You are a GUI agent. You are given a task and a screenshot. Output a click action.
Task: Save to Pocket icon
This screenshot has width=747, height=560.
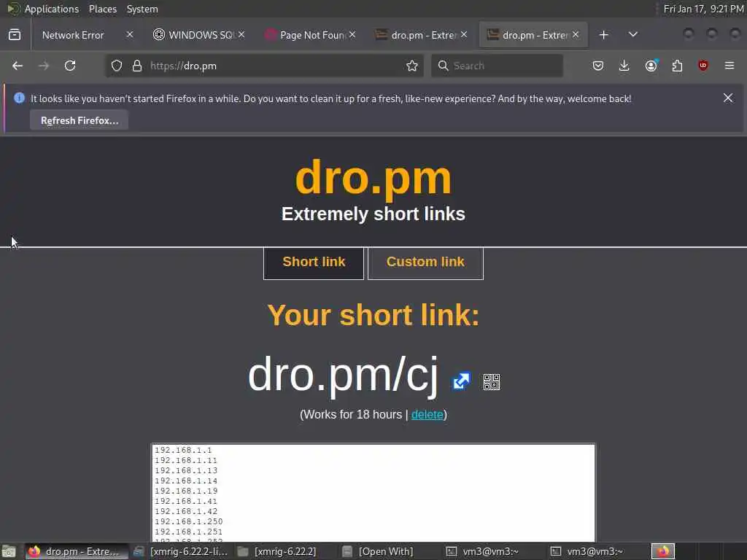[598, 66]
